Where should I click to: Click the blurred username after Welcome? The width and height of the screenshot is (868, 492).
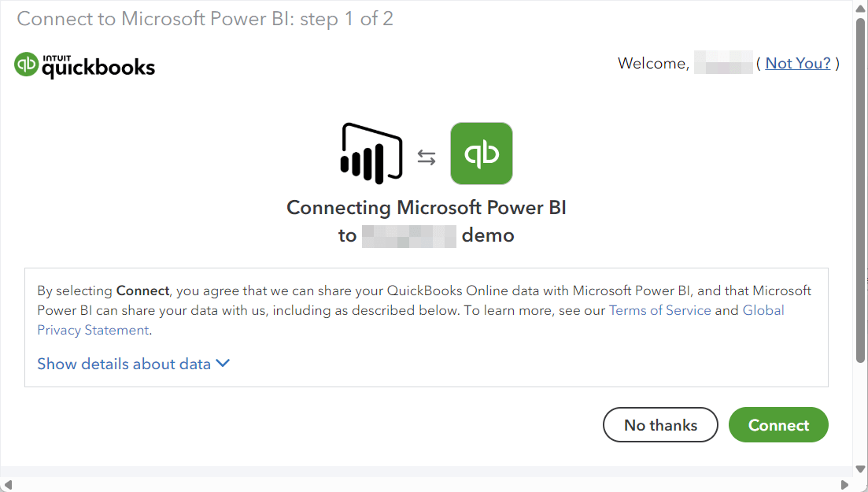pyautogui.click(x=723, y=63)
